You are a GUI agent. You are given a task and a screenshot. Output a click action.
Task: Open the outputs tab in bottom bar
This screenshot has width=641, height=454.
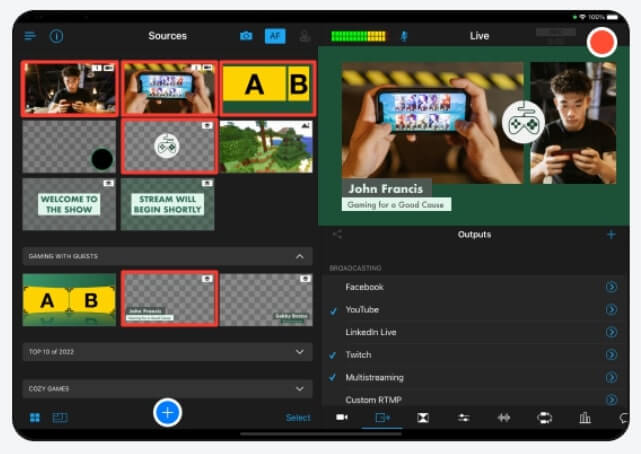click(x=383, y=418)
